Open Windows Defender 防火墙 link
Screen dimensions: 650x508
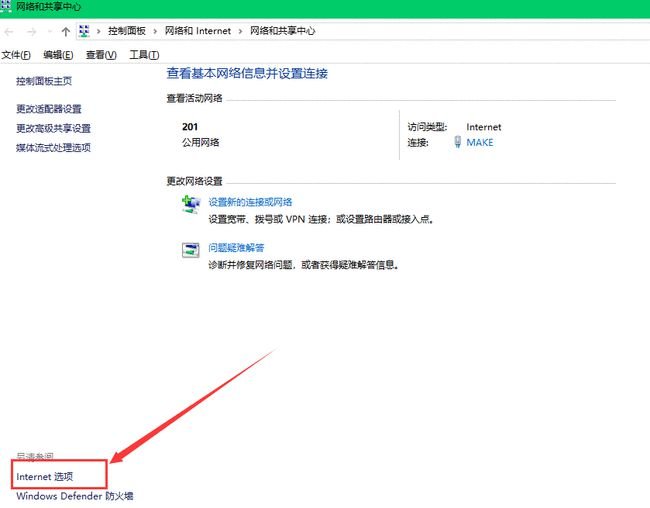pos(75,496)
